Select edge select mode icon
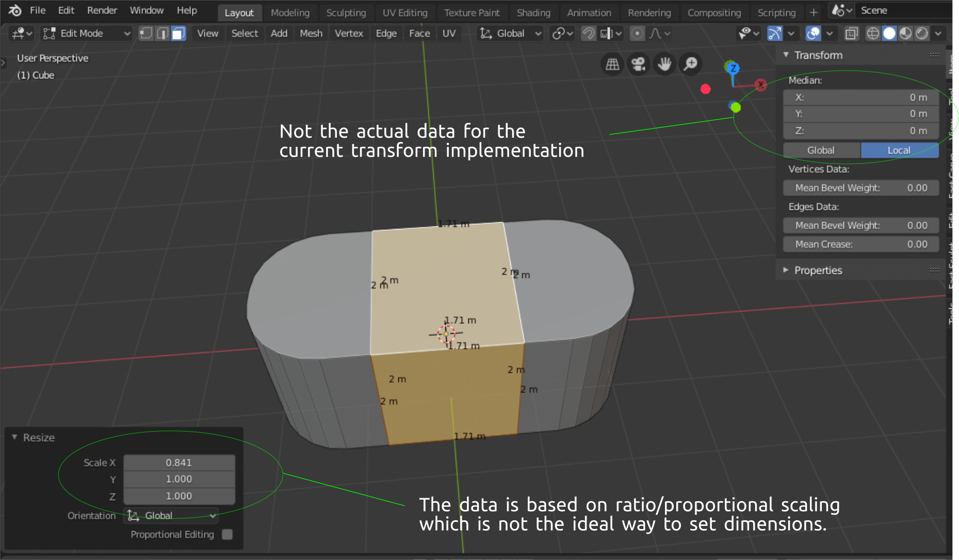Image resolution: width=959 pixels, height=560 pixels. [x=162, y=34]
